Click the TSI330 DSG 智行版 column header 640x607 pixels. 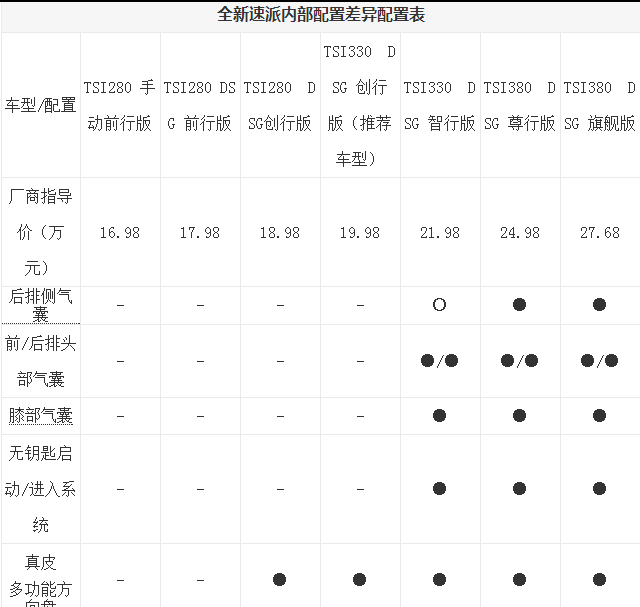click(x=440, y=105)
